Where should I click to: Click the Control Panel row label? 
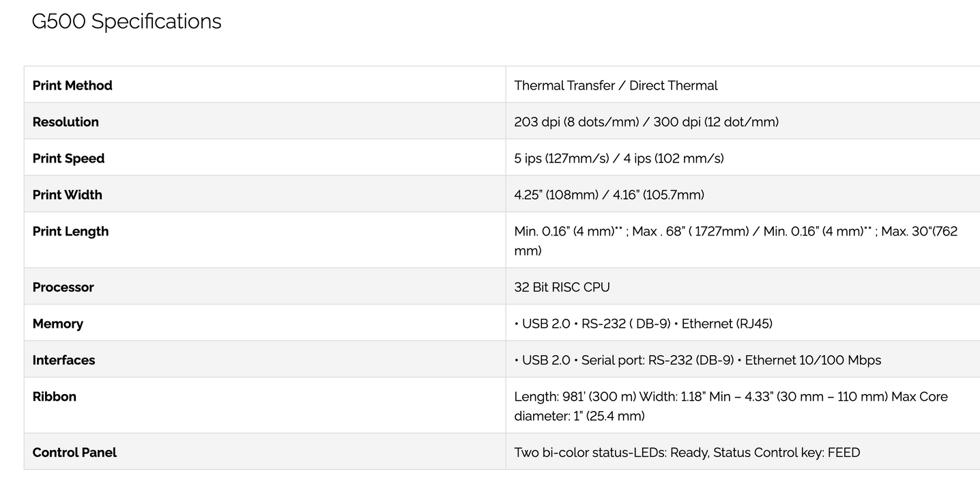point(74,452)
